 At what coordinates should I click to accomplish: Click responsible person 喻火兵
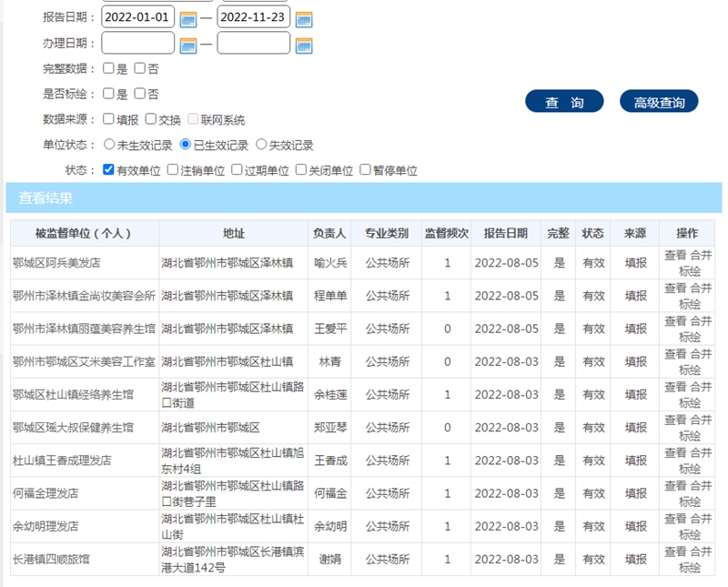coord(330,263)
